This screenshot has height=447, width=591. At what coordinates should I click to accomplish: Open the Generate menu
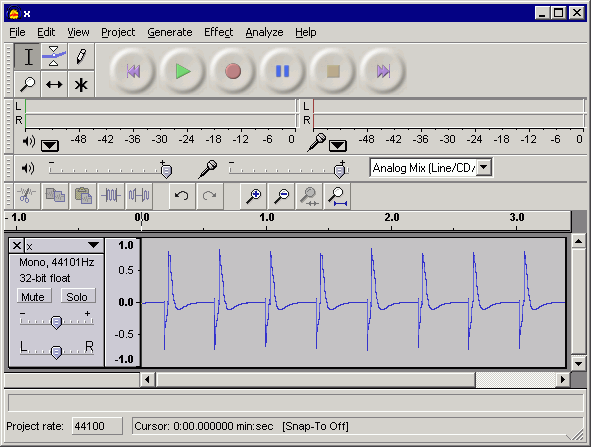point(170,32)
